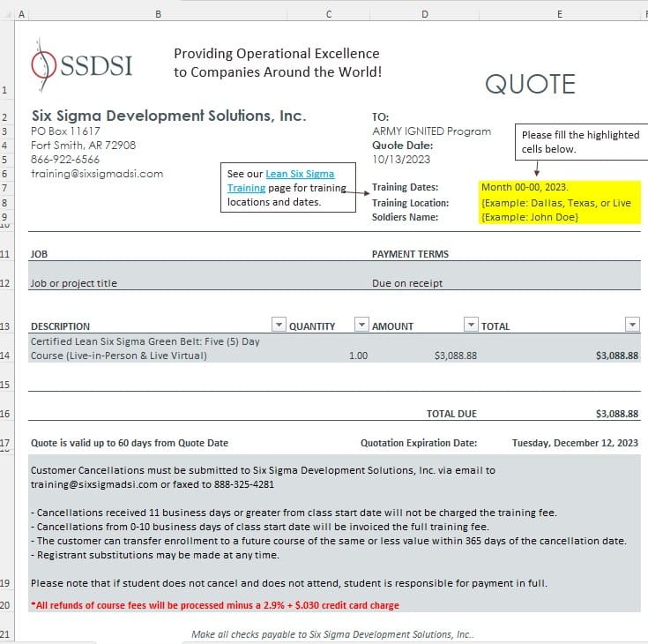
Task: Click the select-all corner triangle
Action: click(x=7, y=14)
